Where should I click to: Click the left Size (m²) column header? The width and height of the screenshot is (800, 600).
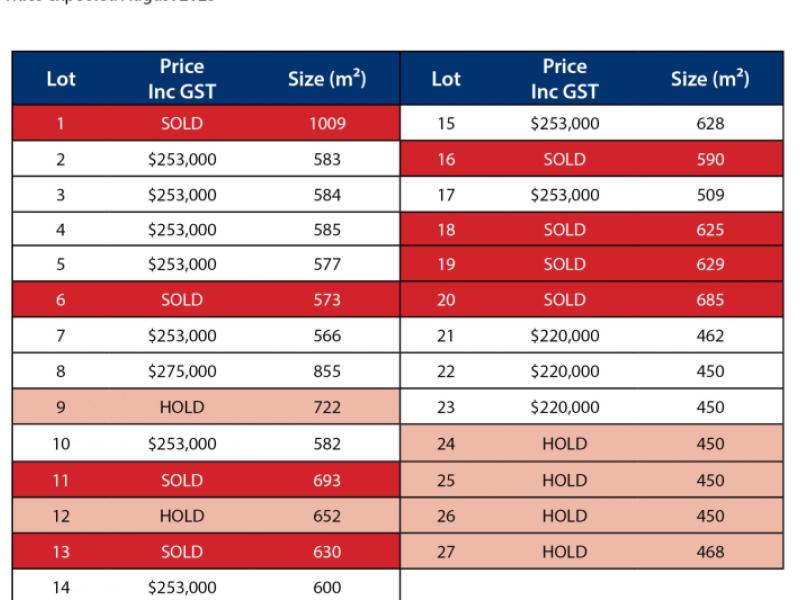326,79
